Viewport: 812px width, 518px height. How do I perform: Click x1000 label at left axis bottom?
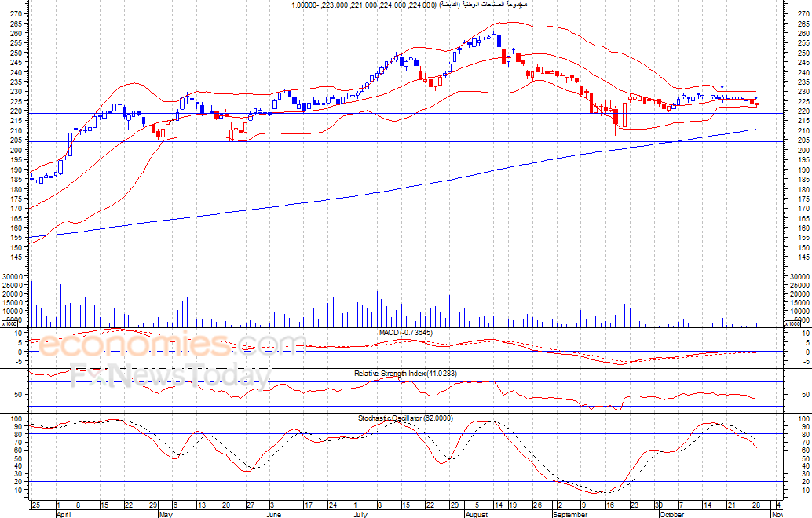tap(9, 324)
